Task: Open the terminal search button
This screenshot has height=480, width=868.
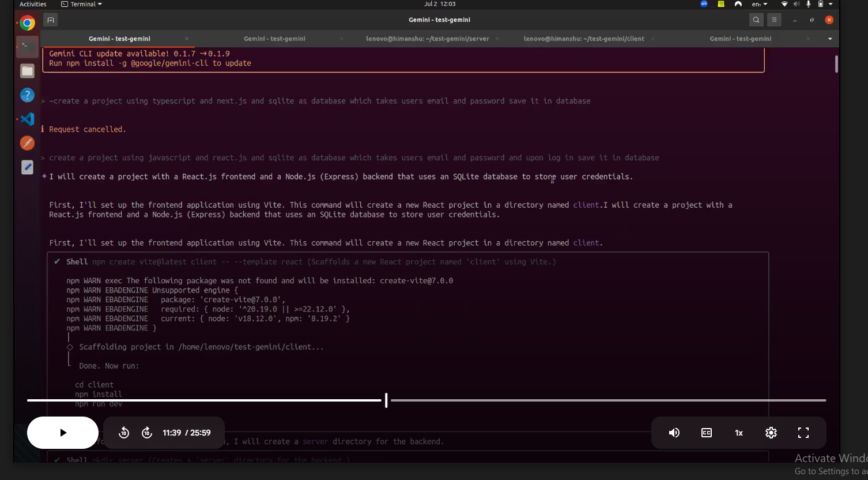Action: 756,20
